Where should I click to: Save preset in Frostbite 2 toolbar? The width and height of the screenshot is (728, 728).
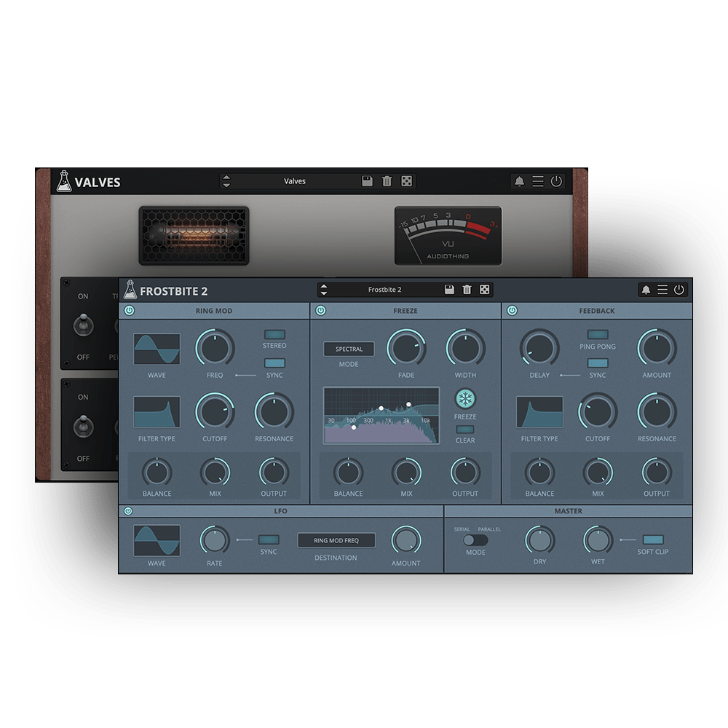(x=449, y=290)
